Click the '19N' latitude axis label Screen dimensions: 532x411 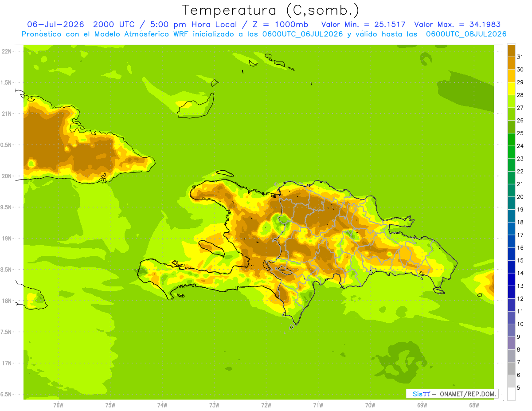[x=7, y=239]
